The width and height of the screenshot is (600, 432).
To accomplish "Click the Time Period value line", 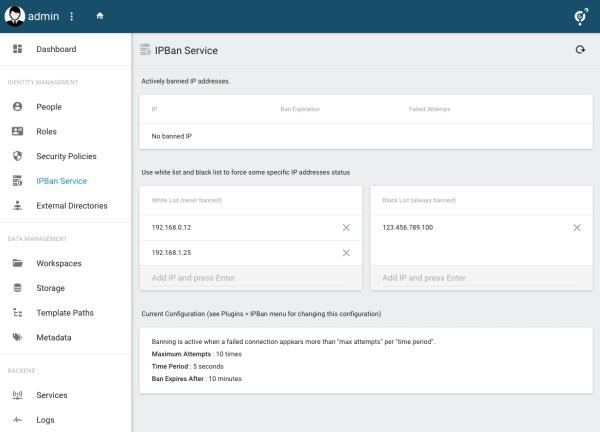I will (x=188, y=366).
